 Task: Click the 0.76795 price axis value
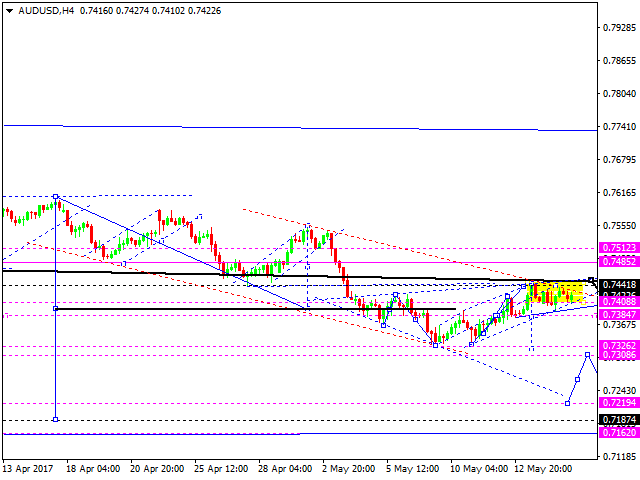[619, 160]
